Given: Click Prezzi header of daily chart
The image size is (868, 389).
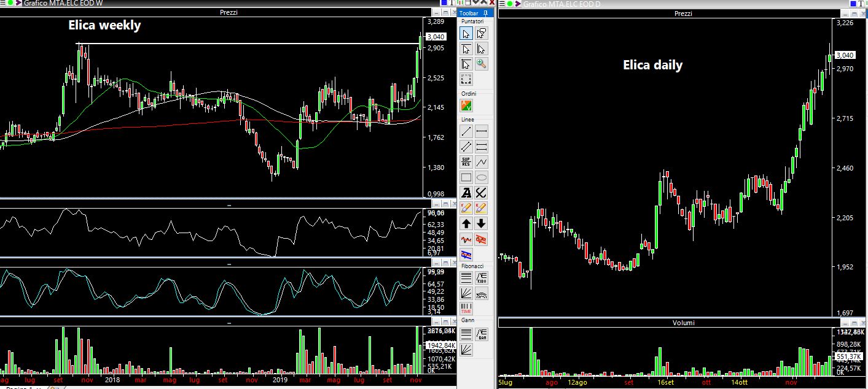Looking at the screenshot, I should (x=683, y=13).
